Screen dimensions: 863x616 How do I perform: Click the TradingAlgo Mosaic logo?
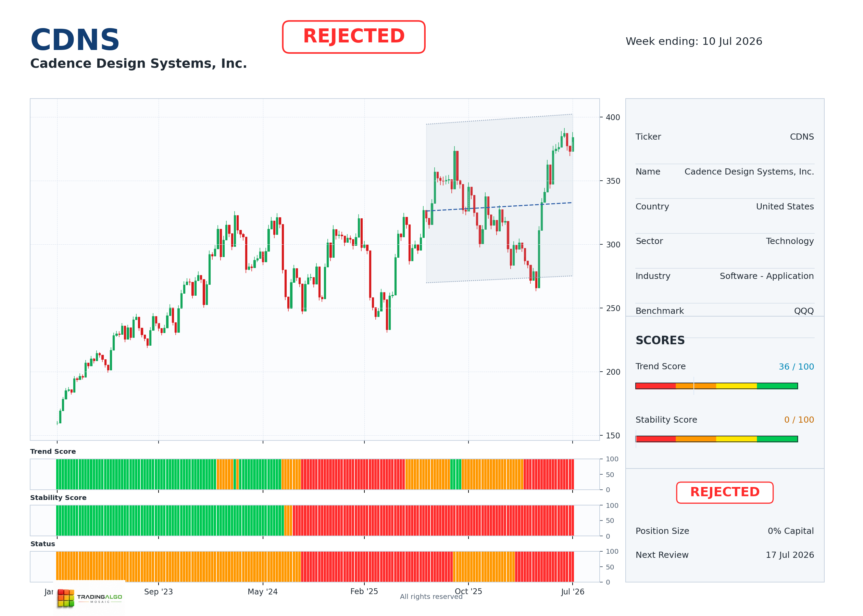click(x=90, y=598)
